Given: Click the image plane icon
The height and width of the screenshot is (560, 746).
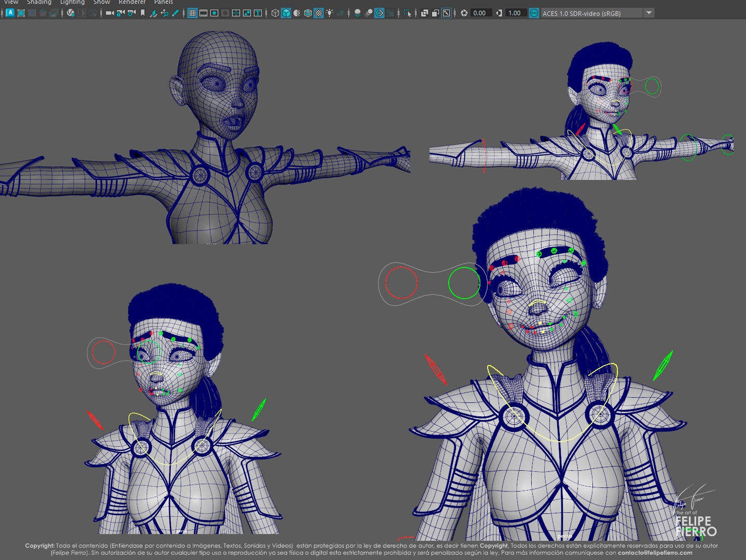Looking at the screenshot, I should coord(154,13).
